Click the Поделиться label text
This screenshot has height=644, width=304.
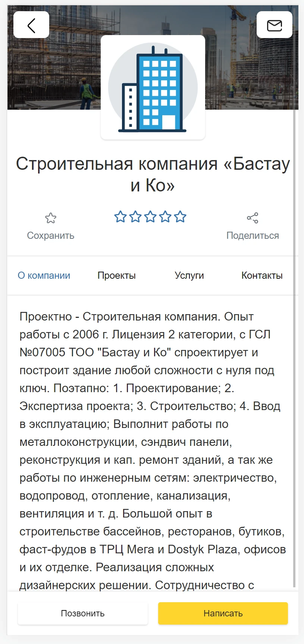253,235
